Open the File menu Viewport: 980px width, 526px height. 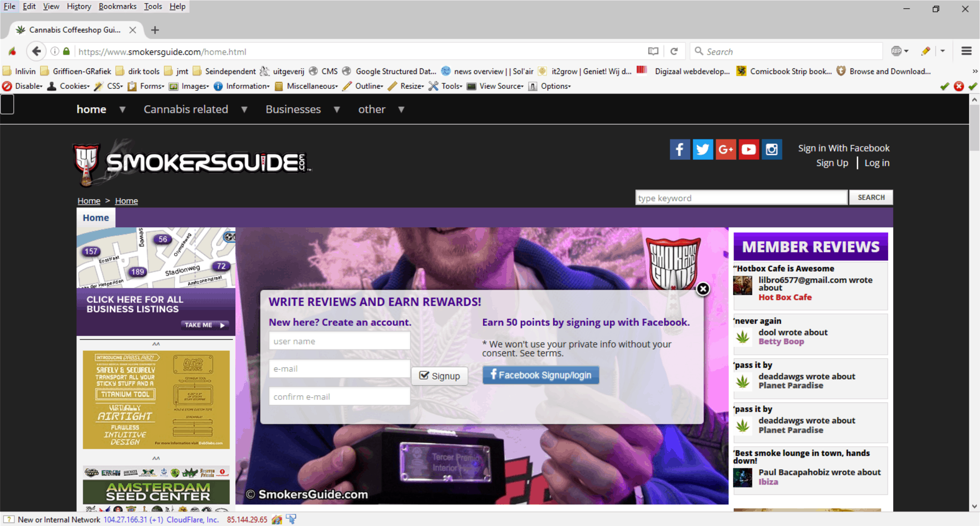(9, 6)
